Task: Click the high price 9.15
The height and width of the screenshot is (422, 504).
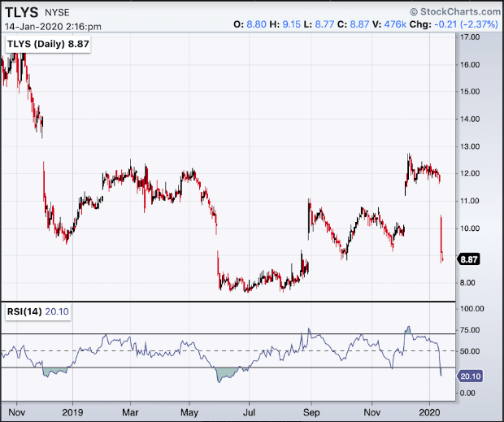Action: coord(292,24)
